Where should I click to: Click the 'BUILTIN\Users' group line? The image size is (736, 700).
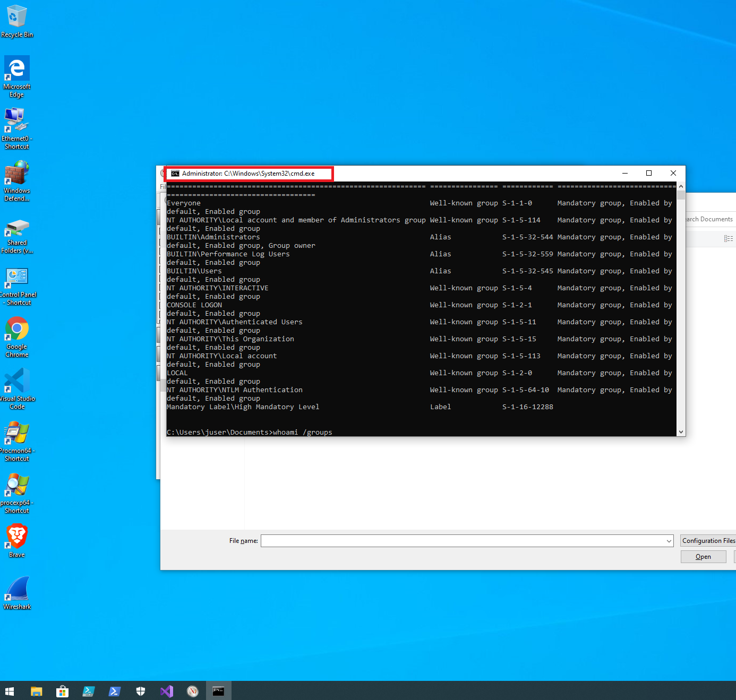pyautogui.click(x=194, y=271)
